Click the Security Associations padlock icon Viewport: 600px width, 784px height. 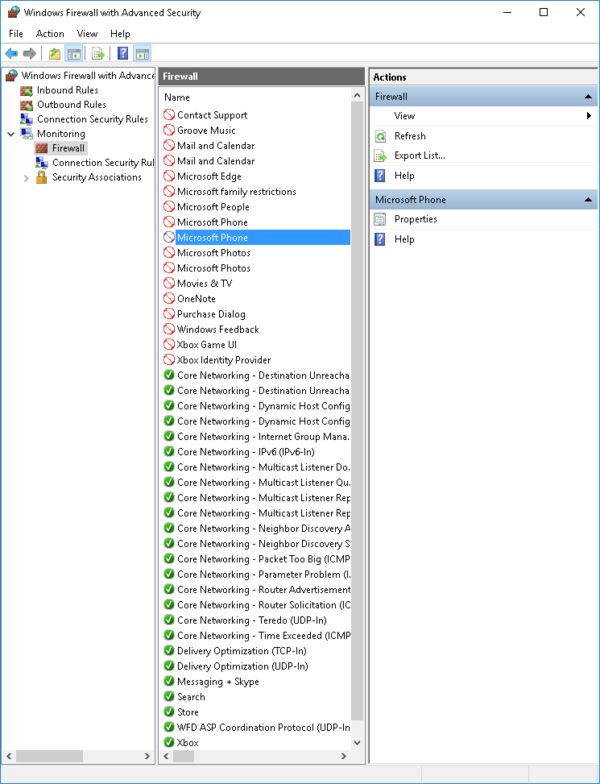pos(42,177)
